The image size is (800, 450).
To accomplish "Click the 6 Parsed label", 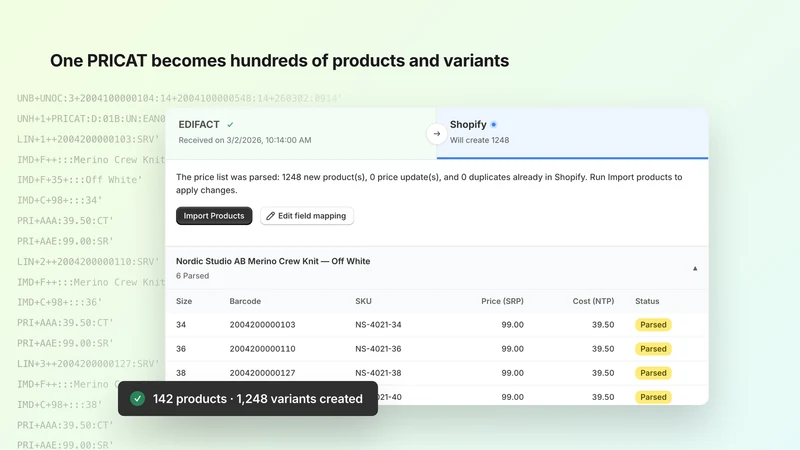I will [x=192, y=276].
